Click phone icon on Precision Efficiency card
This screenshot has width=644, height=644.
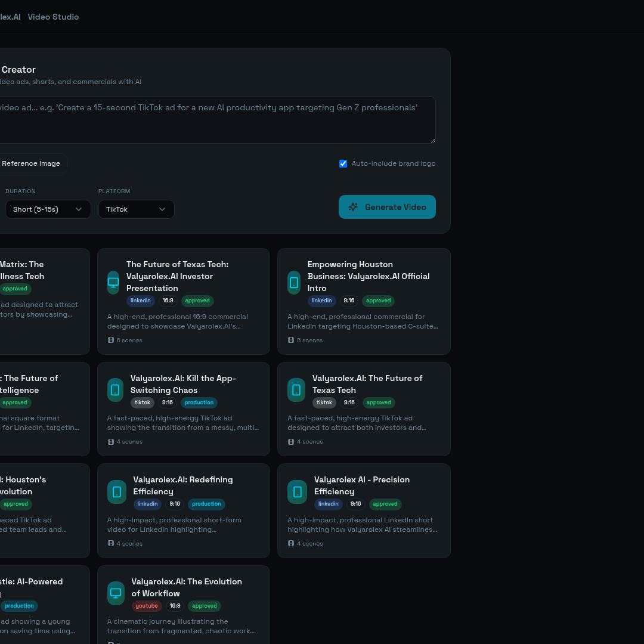(x=298, y=491)
